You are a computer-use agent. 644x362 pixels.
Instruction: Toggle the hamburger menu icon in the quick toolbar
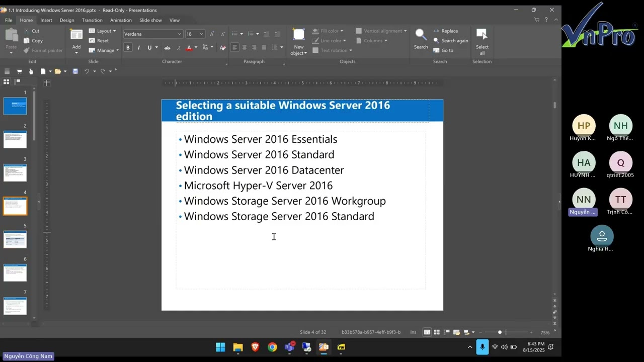(x=7, y=71)
